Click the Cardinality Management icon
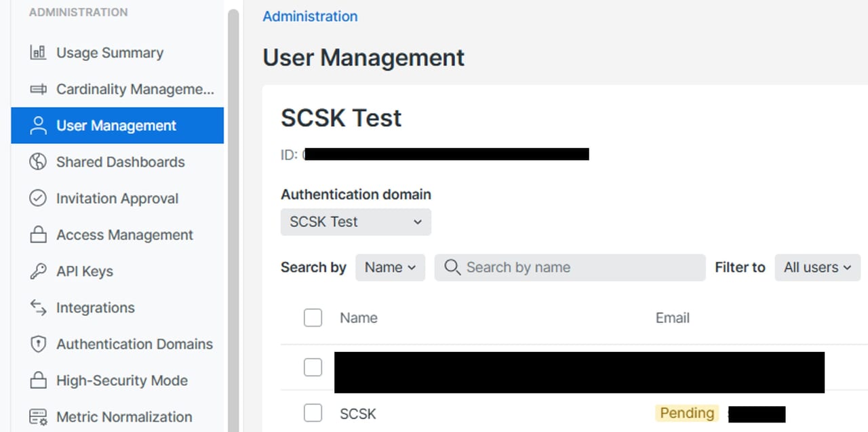The height and width of the screenshot is (432, 868). click(38, 90)
